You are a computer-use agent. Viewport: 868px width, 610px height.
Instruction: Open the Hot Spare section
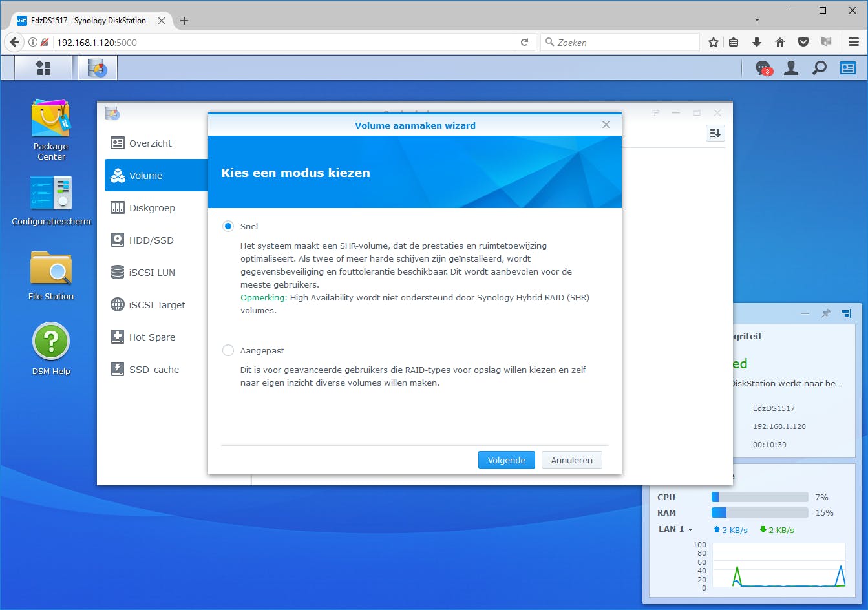156,337
